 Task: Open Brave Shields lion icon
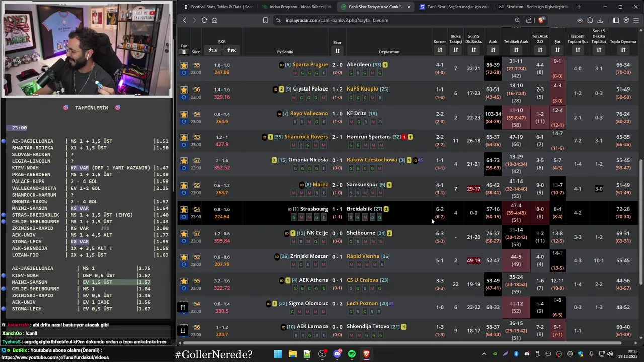[x=541, y=20]
